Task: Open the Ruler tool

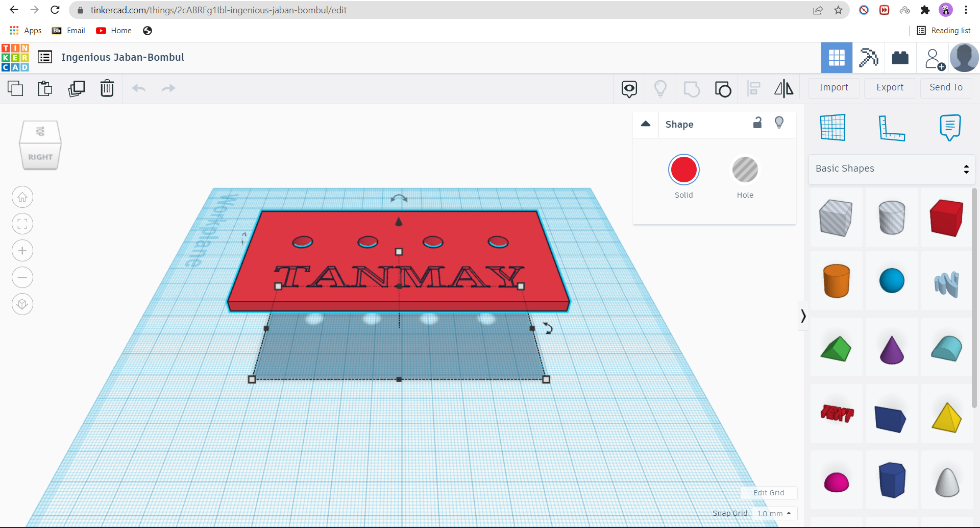Action: tap(892, 128)
